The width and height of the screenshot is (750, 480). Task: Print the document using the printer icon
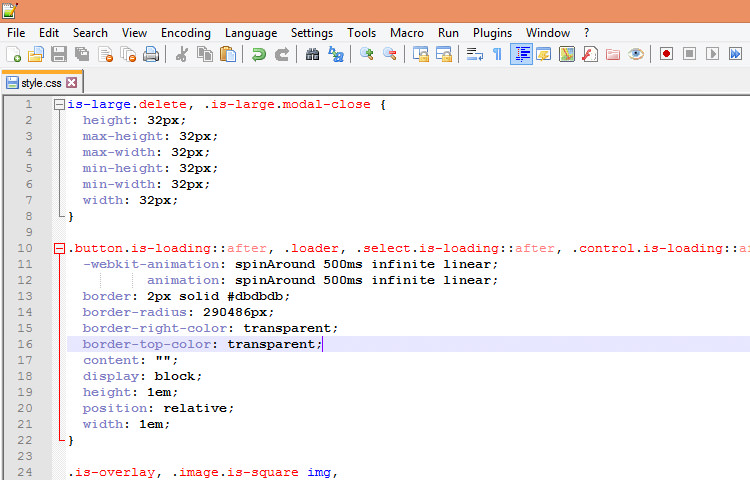click(150, 54)
